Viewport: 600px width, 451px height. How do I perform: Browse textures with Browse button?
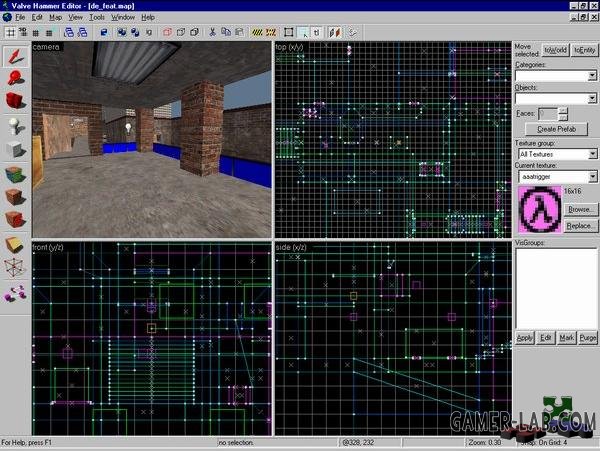[x=581, y=209]
